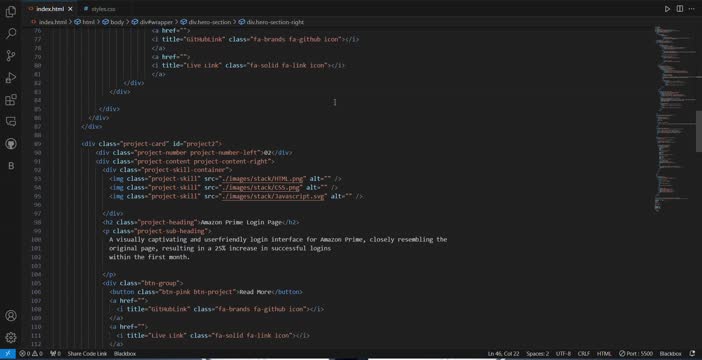The image size is (702, 360).
Task: Open Blackbox icon in activity bar
Action: 11,166
